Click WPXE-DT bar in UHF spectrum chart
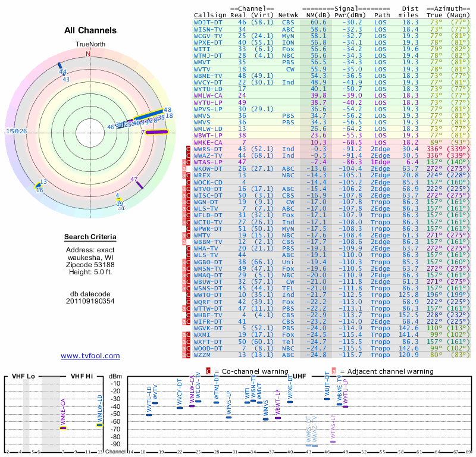Screen dimensions: 476x457 [290, 402]
